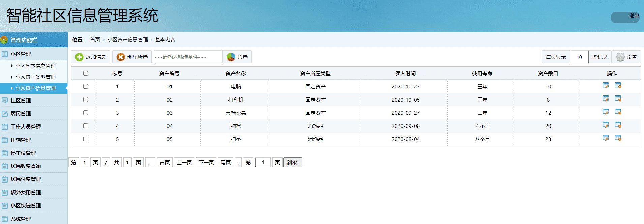Viewport: 644px width, 224px height.
Task: Click the records-per-page input showing 10
Action: [x=579, y=57]
